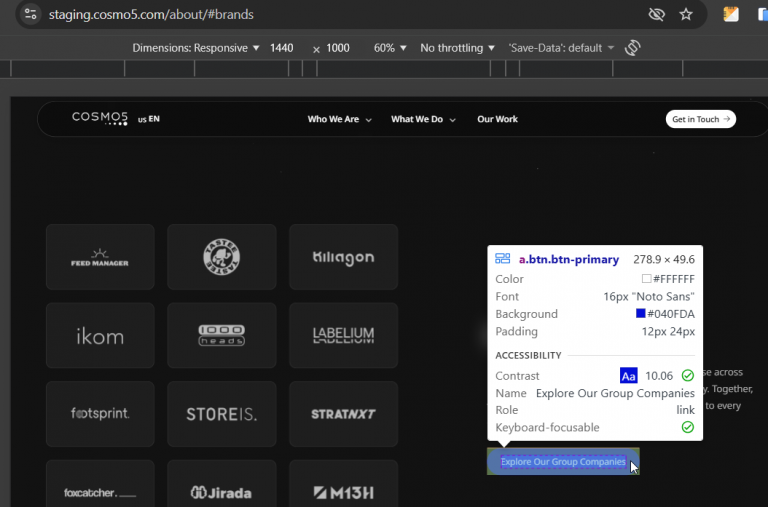Click the COSMO5 logo

[100, 118]
